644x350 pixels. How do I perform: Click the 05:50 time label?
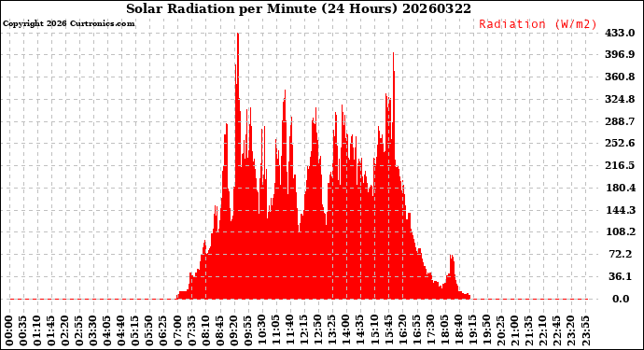(x=149, y=331)
